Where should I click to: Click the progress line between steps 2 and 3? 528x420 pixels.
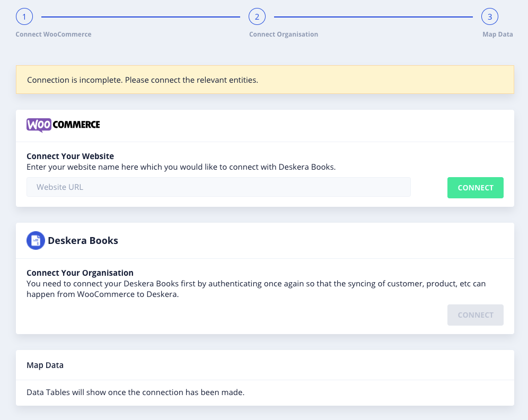[x=373, y=16]
